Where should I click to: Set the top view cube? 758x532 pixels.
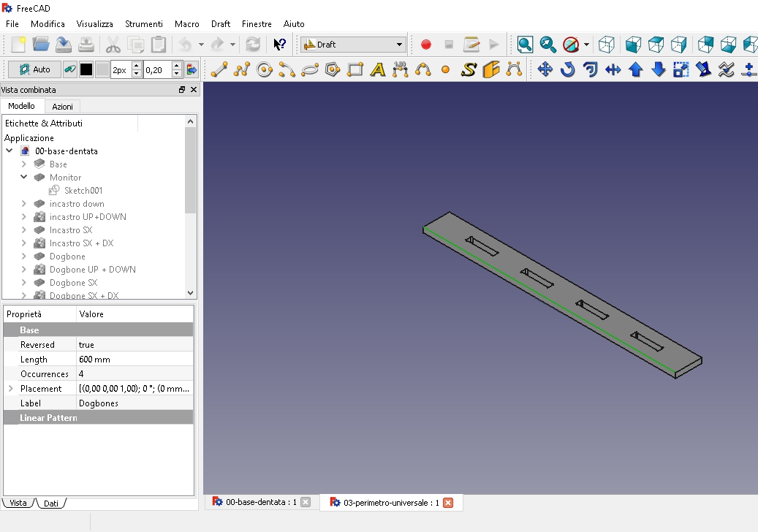(x=656, y=45)
